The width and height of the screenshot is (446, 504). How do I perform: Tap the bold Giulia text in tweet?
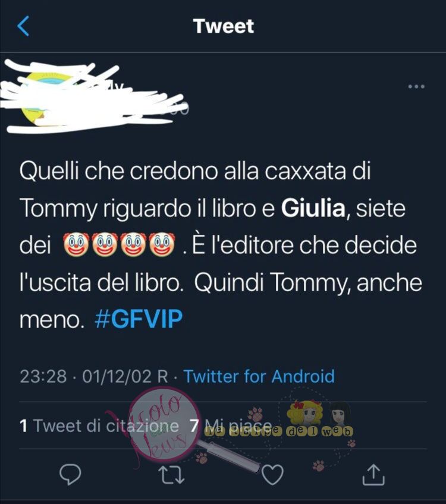tap(313, 208)
